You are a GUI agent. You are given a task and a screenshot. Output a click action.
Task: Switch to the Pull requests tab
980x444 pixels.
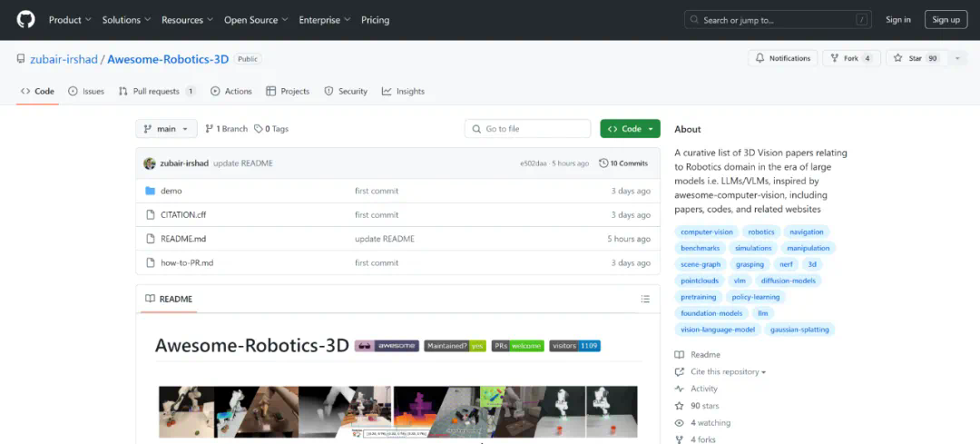156,91
